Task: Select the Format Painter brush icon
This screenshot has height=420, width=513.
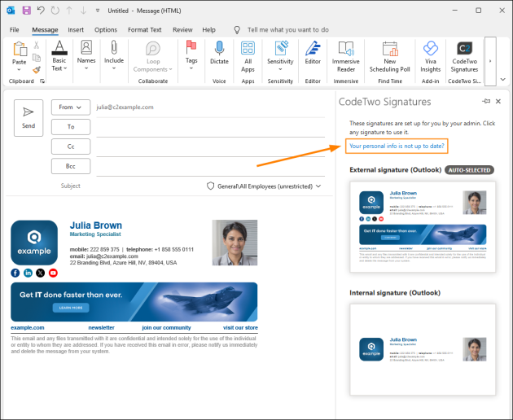Action: (x=37, y=70)
